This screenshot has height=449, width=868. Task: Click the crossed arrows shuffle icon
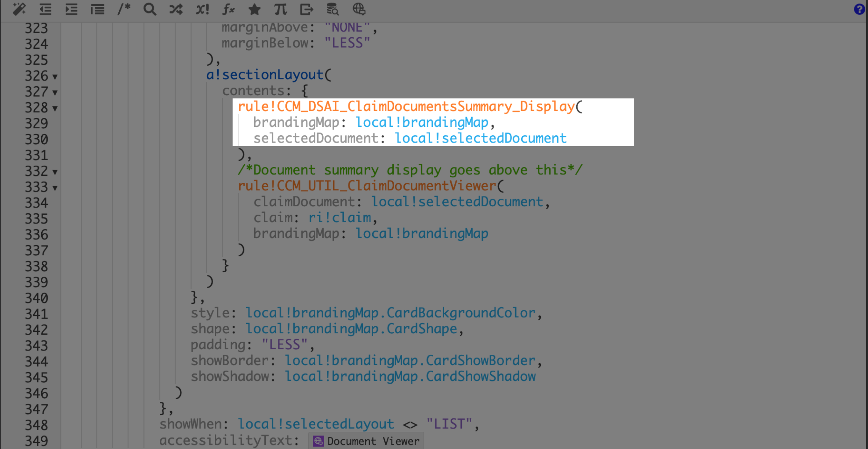coord(176,9)
